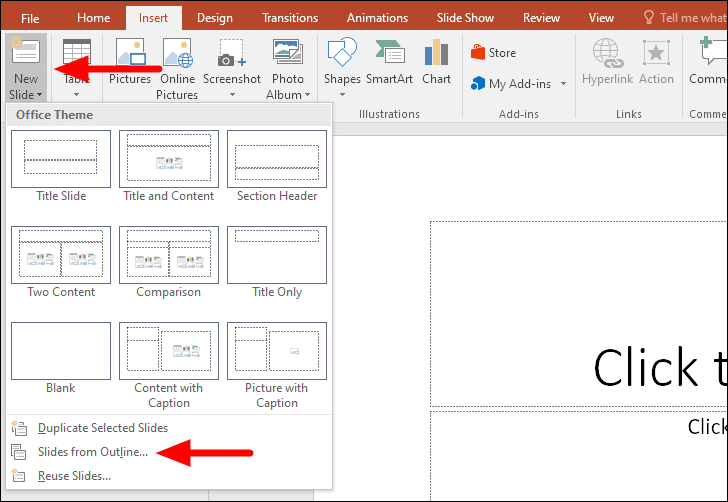728x502 pixels.
Task: Go to the Review tab
Action: pos(541,18)
